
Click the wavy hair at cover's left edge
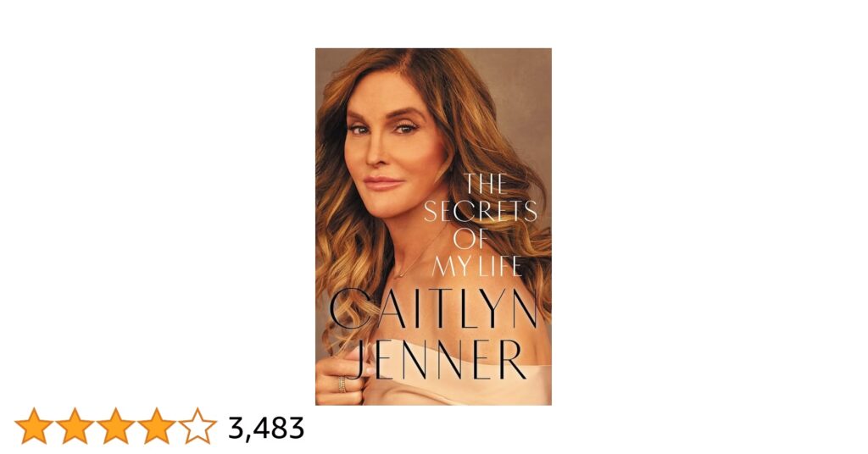coord(332,232)
